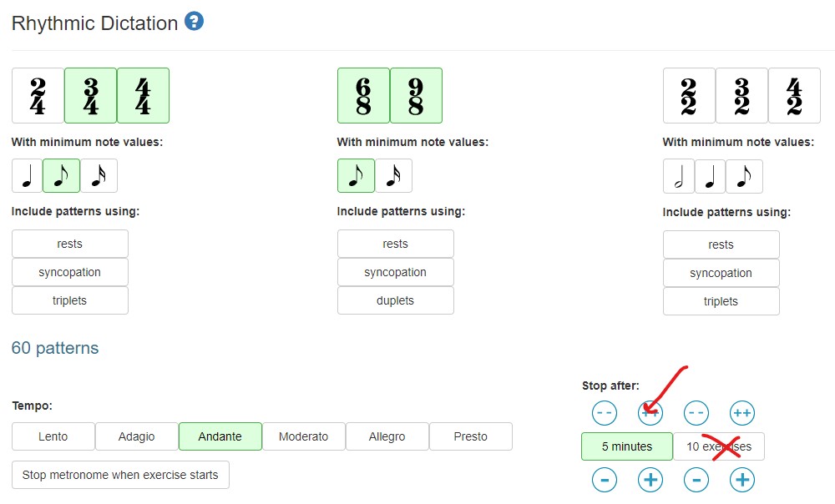This screenshot has width=835, height=504.
Task: Click Stop metronome when exercise starts
Action: click(120, 475)
